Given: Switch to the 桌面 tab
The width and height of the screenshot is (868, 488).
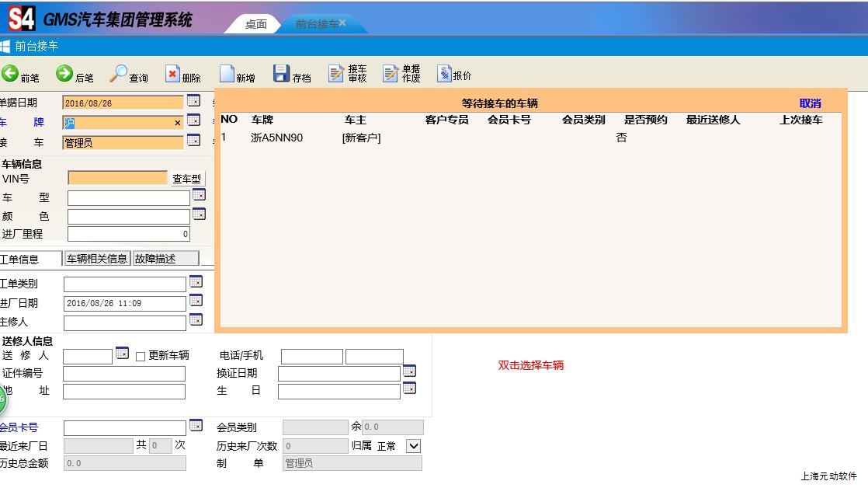Looking at the screenshot, I should pos(255,24).
